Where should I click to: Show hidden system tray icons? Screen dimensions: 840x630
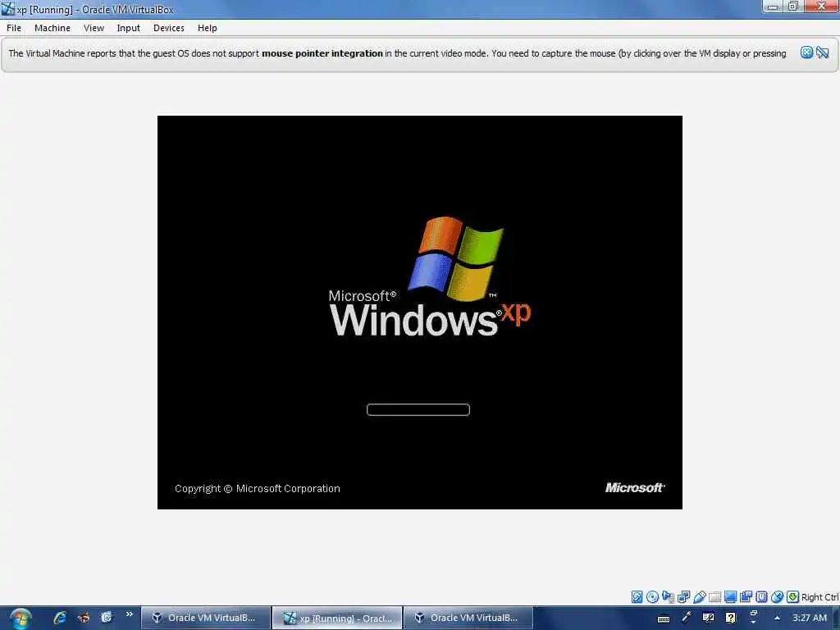(x=777, y=618)
